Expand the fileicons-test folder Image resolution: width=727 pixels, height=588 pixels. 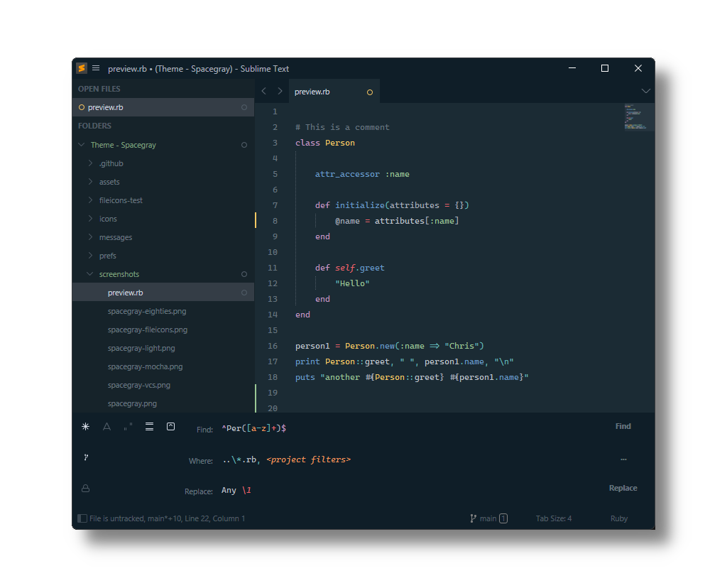click(90, 200)
